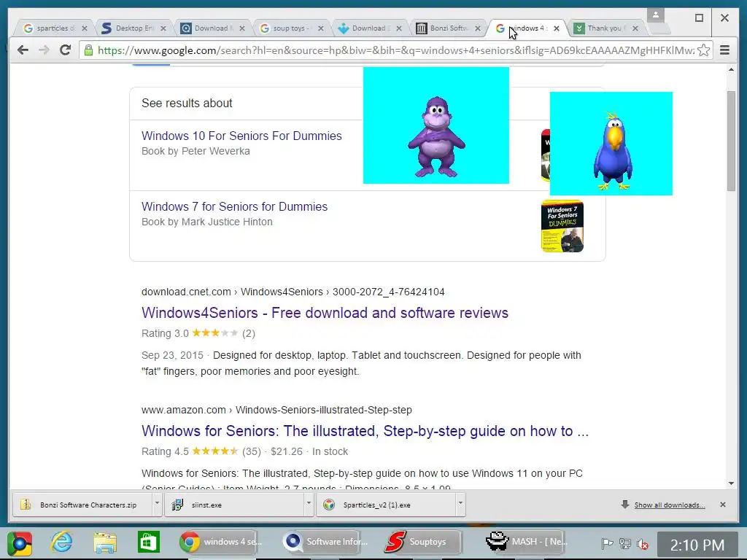This screenshot has width=747, height=560.
Task: Click the blue Peedy parrot character
Action: (x=613, y=150)
